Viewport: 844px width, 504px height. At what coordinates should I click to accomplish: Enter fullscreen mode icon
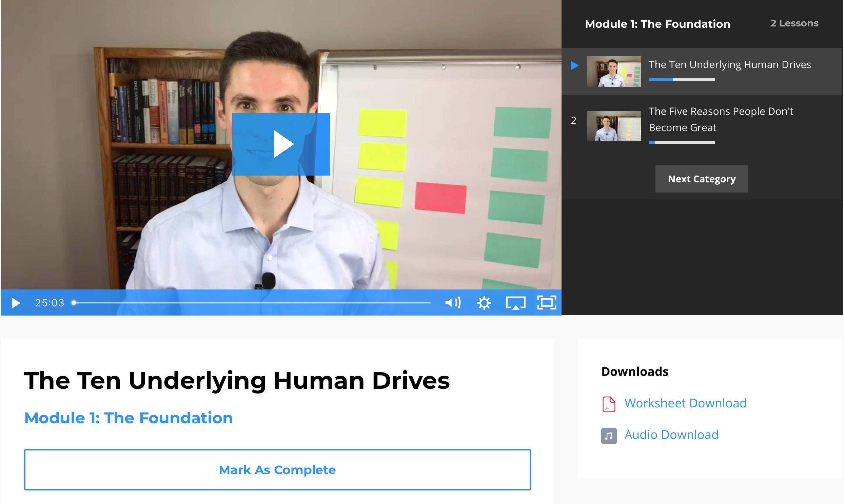click(x=546, y=302)
